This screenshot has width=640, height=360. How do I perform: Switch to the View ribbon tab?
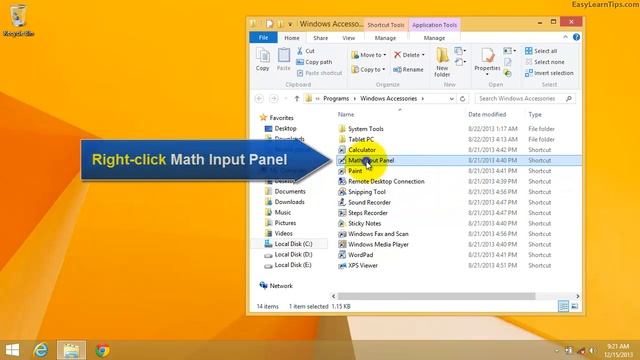(349, 38)
